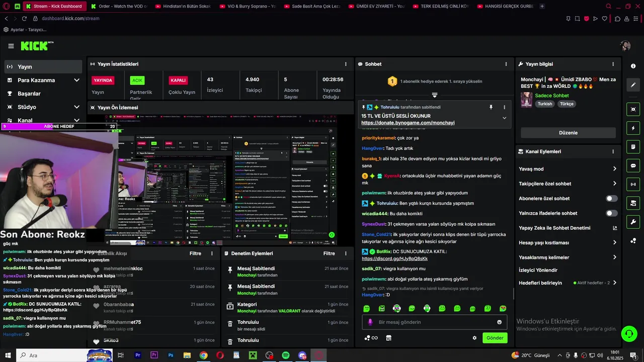Viewport: 644px width, 362px height.
Task: Open the Sohbet panel three-dot menu
Action: click(506, 64)
